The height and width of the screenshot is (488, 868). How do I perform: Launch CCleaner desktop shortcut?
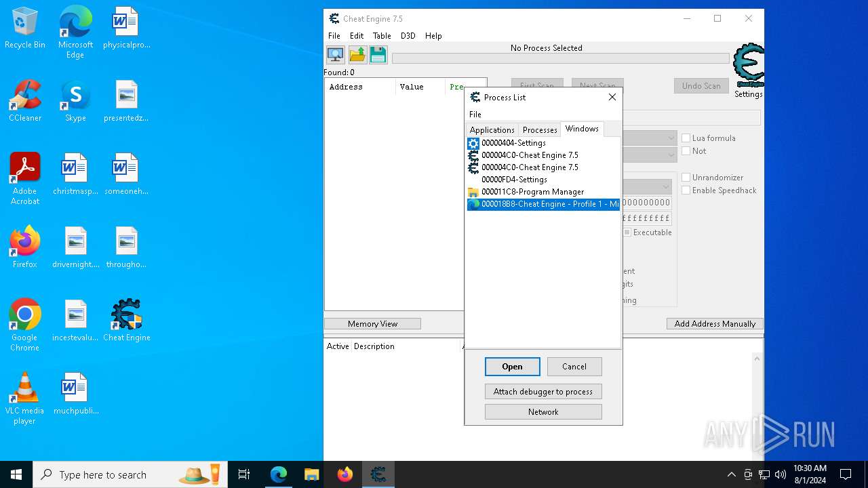[25, 101]
